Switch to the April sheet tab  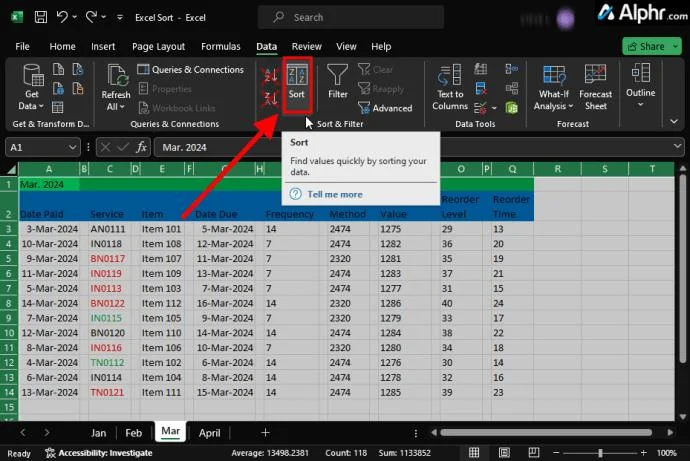coord(209,433)
